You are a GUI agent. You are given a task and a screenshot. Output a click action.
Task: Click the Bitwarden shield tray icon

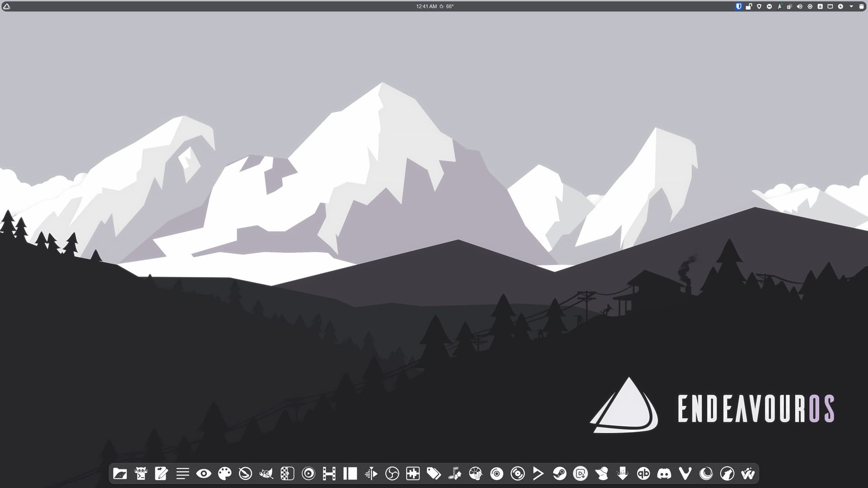pos(739,6)
